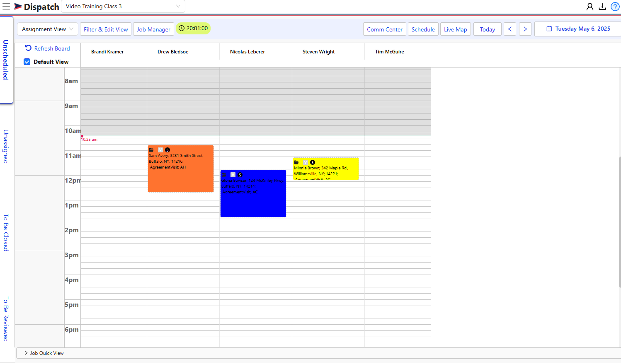Click the Refresh Board circular arrow icon

[28, 48]
